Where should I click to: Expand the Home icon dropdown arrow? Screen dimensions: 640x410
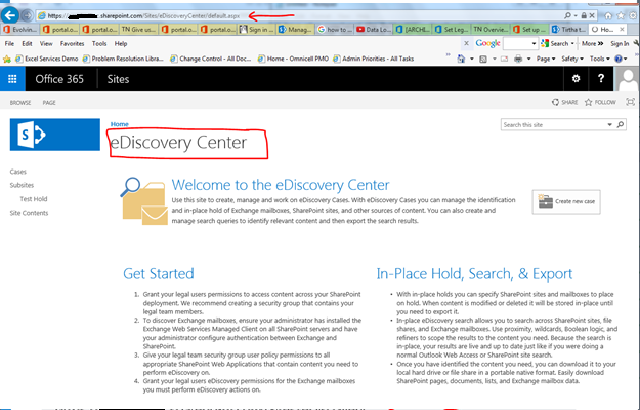[x=471, y=59]
